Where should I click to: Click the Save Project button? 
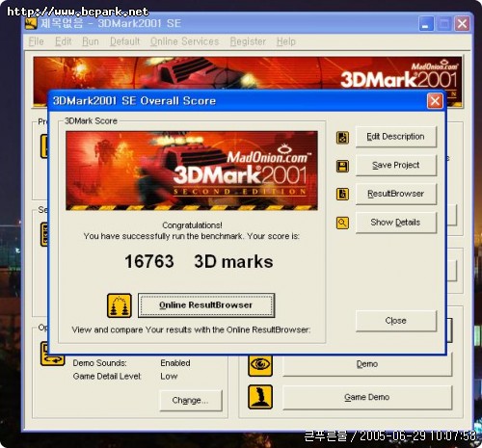coord(396,165)
